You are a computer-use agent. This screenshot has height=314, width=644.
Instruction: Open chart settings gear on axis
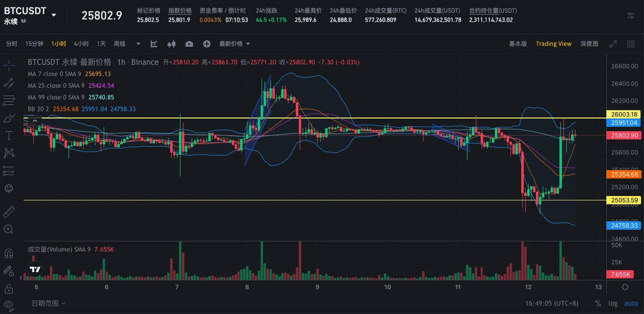(625, 287)
